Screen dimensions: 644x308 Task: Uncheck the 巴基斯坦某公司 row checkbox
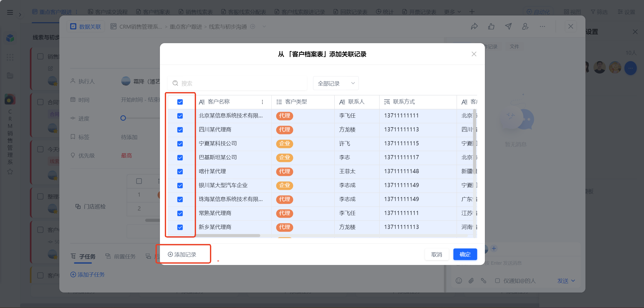(180, 158)
